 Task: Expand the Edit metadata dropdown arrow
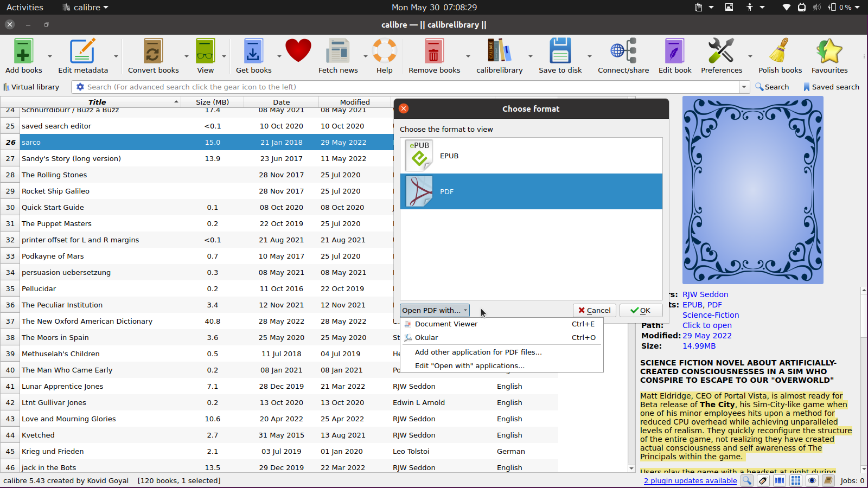116,56
